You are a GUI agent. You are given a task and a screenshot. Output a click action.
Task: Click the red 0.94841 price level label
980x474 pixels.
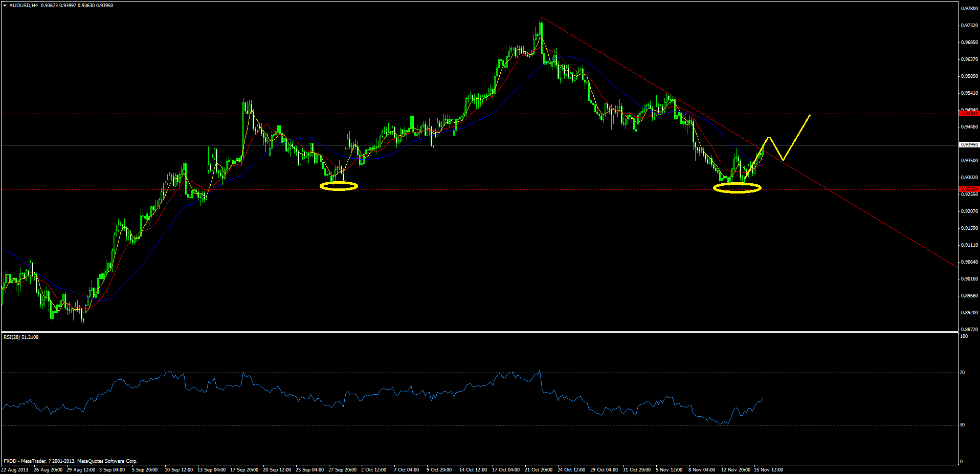click(969, 114)
